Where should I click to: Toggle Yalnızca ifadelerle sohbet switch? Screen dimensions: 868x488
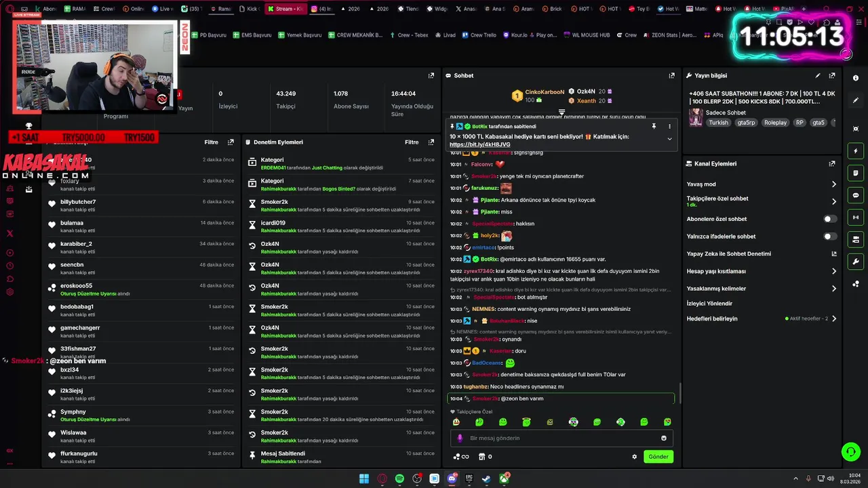tap(829, 237)
